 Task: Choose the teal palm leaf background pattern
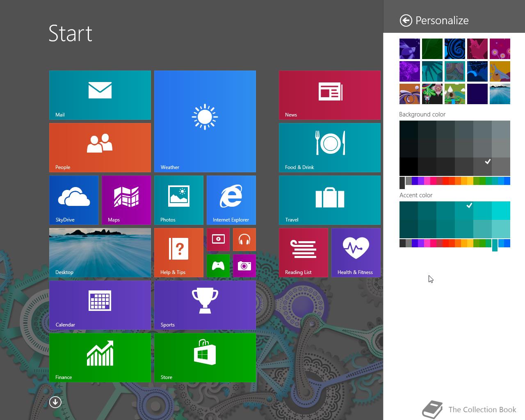432,71
